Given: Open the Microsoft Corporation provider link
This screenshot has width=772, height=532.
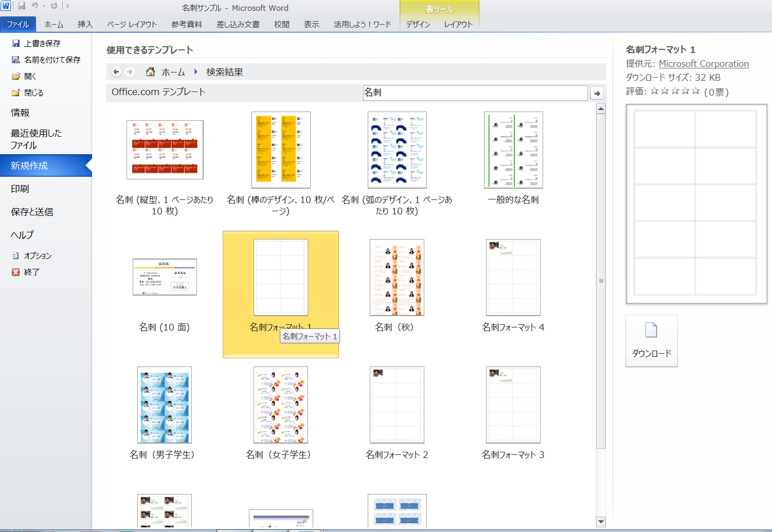Looking at the screenshot, I should pyautogui.click(x=704, y=64).
